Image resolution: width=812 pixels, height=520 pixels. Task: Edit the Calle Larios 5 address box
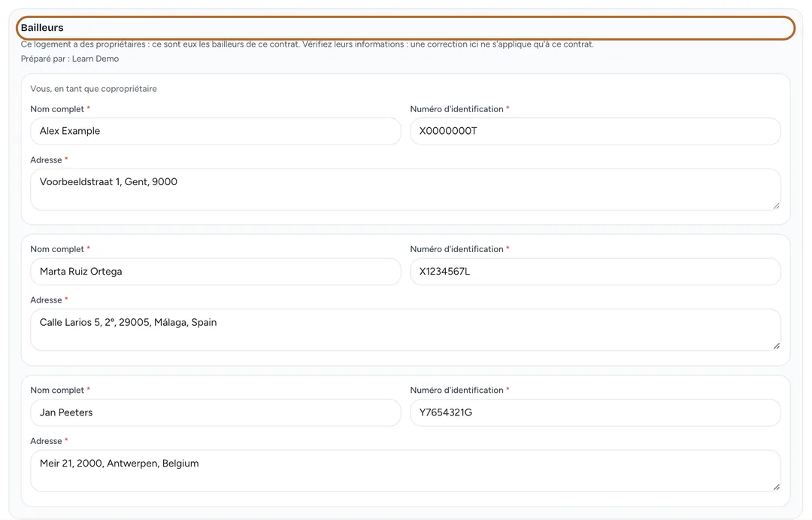point(405,330)
